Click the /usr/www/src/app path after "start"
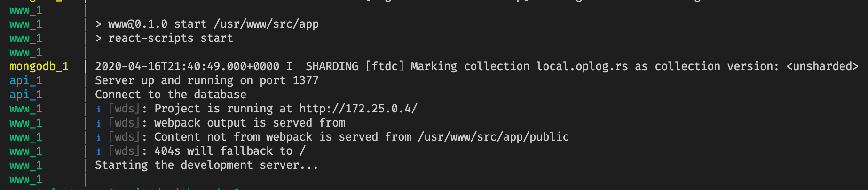This screenshot has width=868, height=190. coord(266,24)
